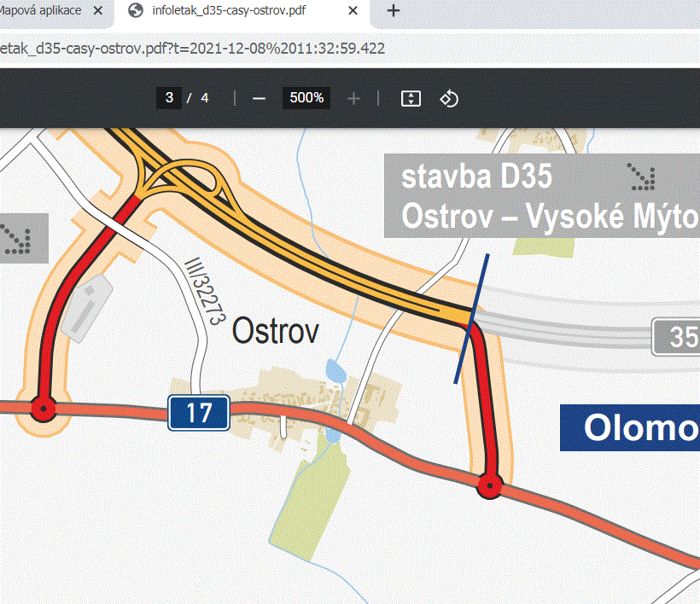Click the page divider icon showing / 4
Screen dimensions: 700x604
[200, 97]
